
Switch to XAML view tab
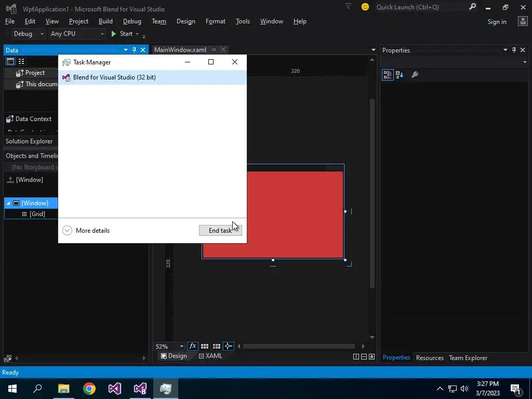210,356
